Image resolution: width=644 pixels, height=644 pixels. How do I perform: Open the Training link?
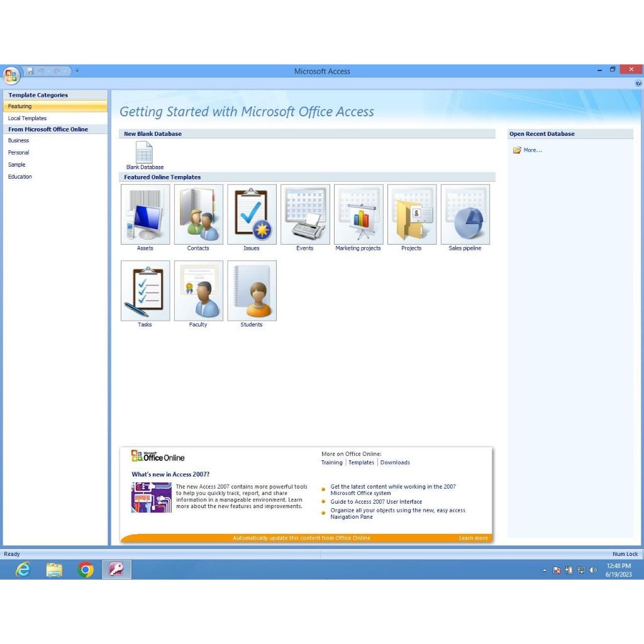331,462
